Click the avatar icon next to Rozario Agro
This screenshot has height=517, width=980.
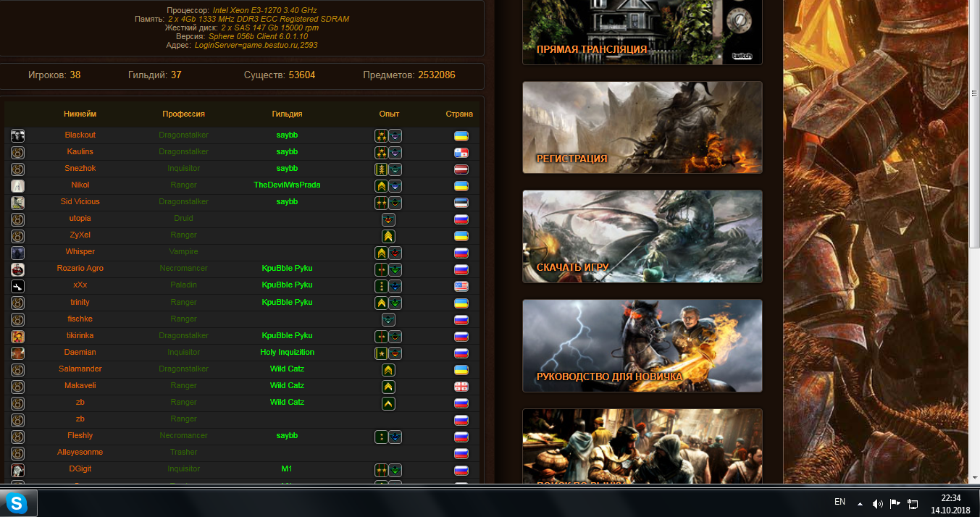click(18, 269)
